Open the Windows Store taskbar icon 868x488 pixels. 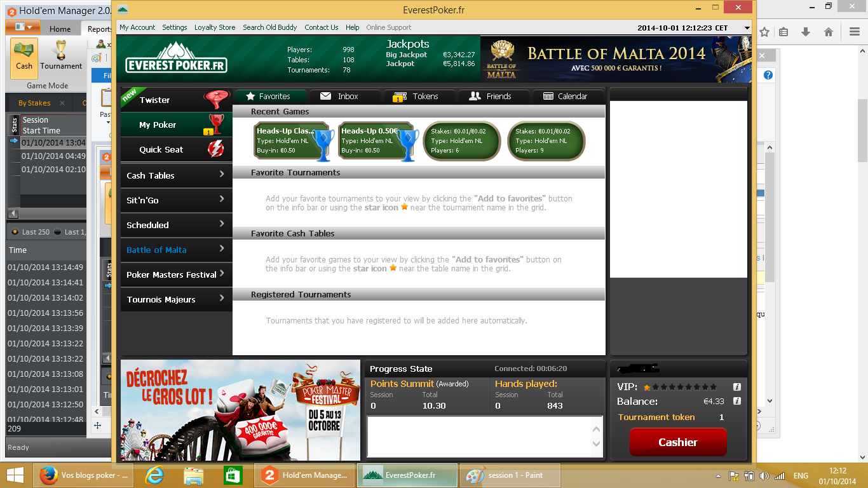[233, 475]
